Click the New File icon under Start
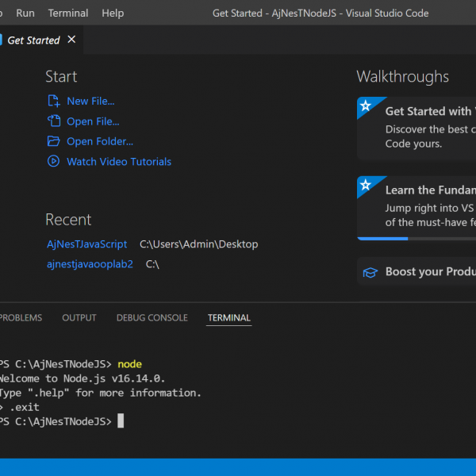Screen dimensions: 476x476 click(53, 101)
